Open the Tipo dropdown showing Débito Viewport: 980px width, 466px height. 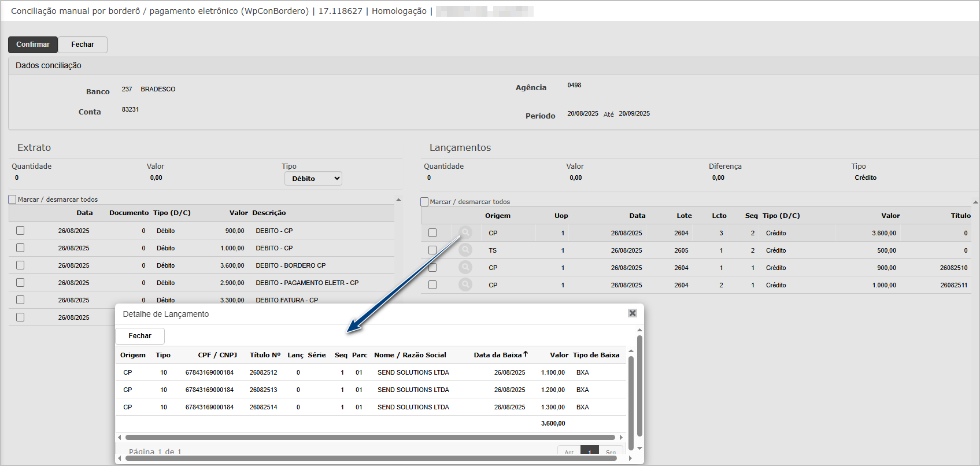313,179
